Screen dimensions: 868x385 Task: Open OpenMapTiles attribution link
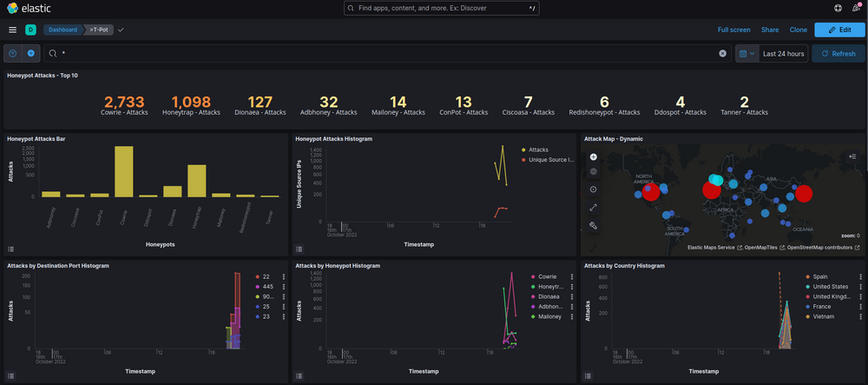click(765, 248)
